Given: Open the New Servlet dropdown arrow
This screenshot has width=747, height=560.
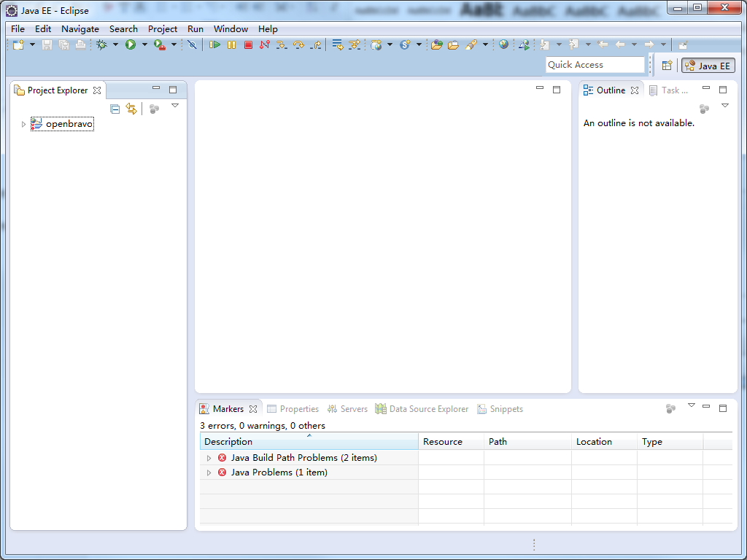Looking at the screenshot, I should pyautogui.click(x=419, y=44).
